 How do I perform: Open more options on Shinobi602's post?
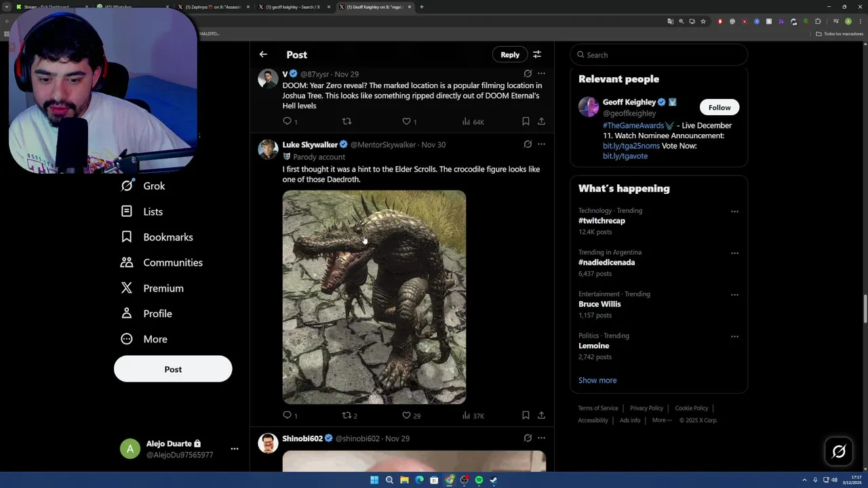point(541,438)
